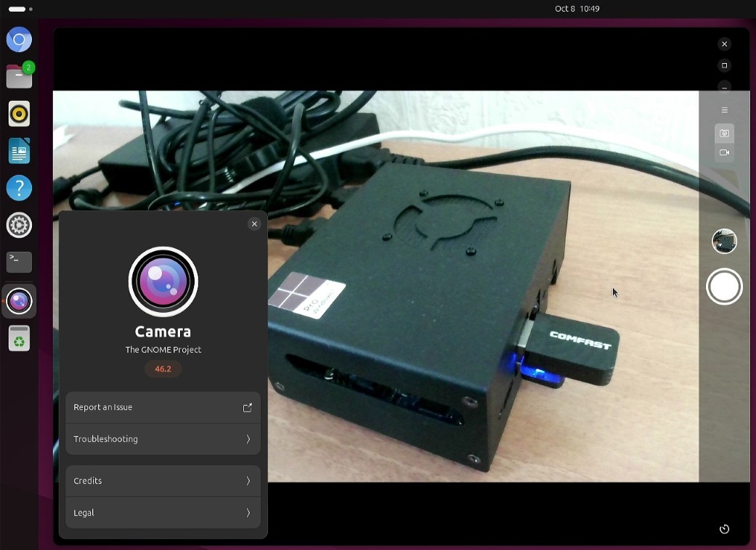Screen dimensions: 756x550
Task: Launch Rhythmbox from the dock
Action: click(x=20, y=114)
